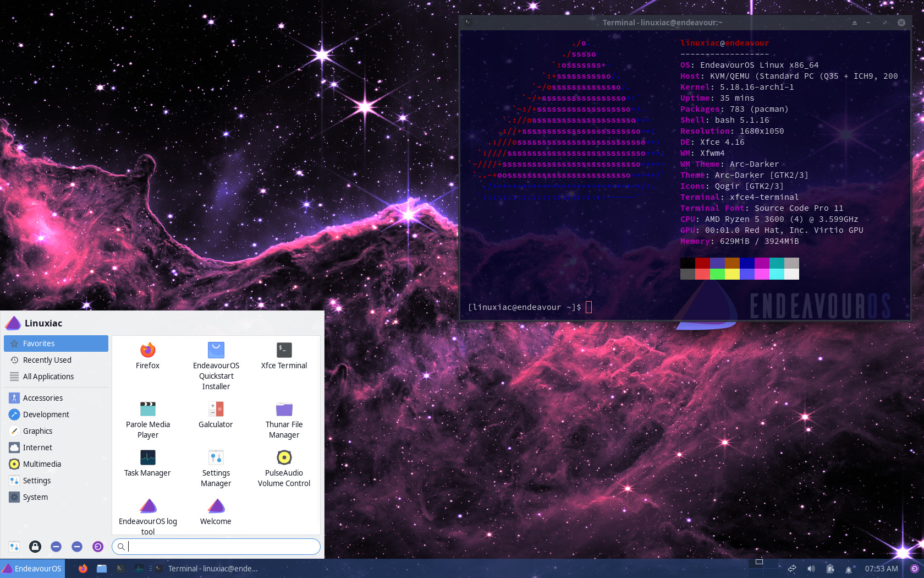
Task: Open the volume tray icon
Action: [811, 569]
